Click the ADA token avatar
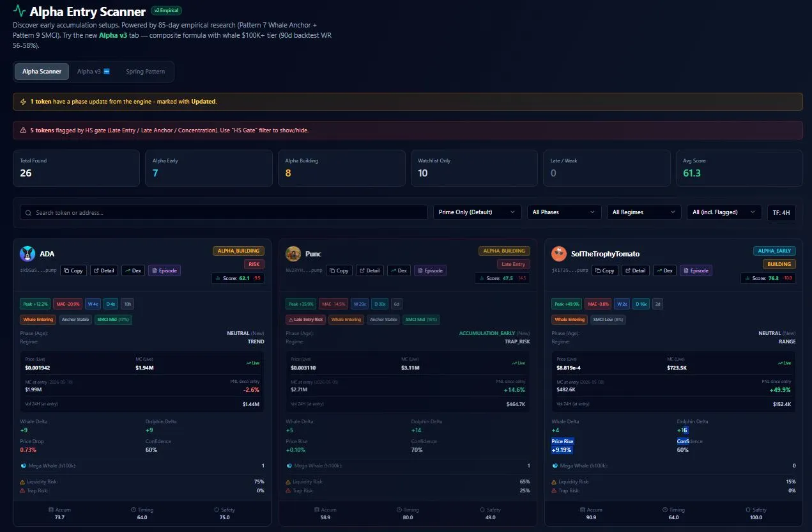812x532 pixels. click(27, 254)
